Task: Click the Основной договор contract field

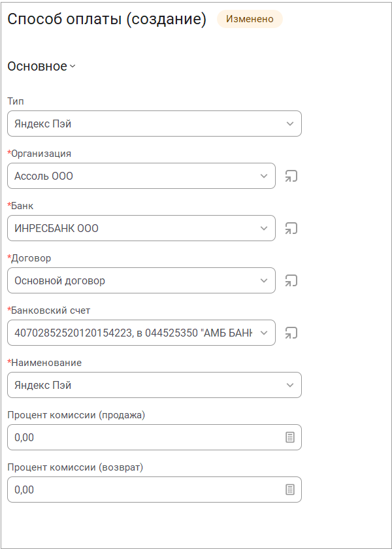Action: click(x=141, y=280)
